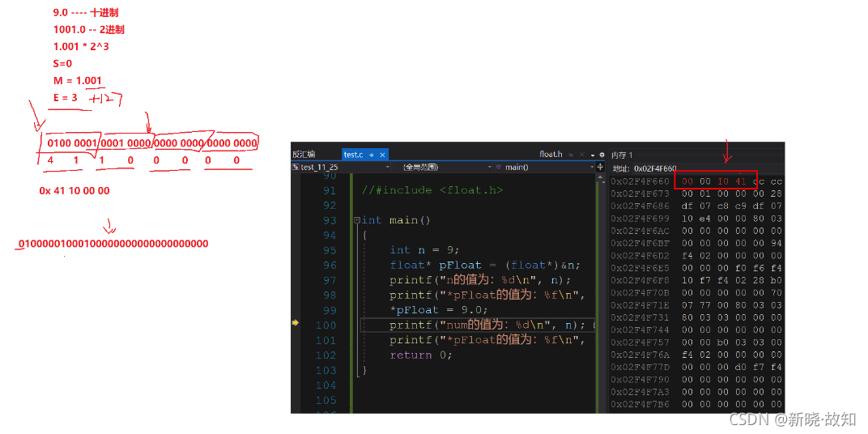The image size is (868, 434).
Task: Click the 内存 1 panel title
Action: click(x=622, y=155)
